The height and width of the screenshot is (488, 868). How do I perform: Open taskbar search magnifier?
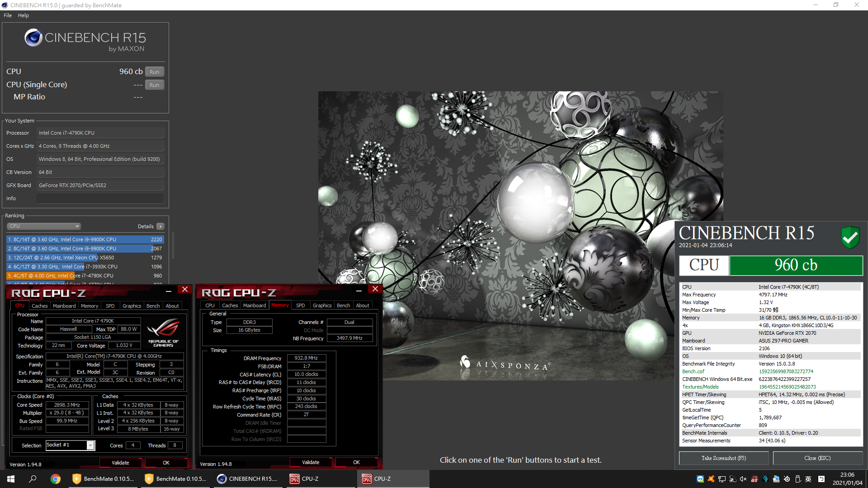point(33,479)
